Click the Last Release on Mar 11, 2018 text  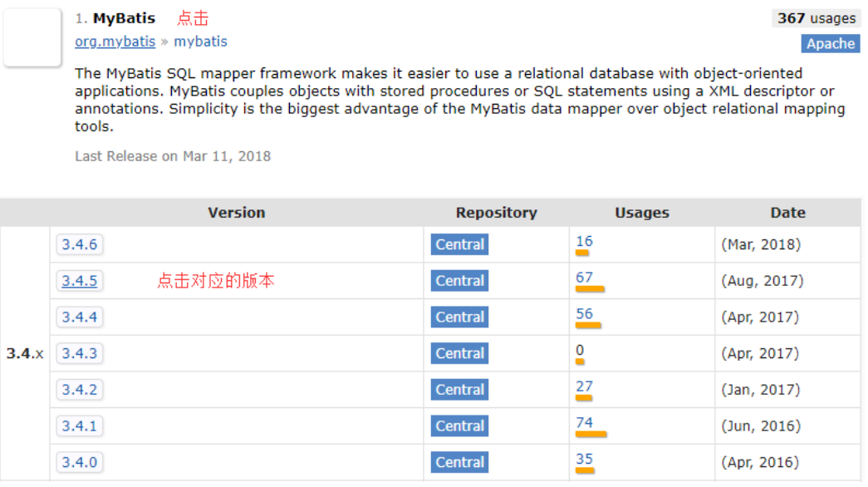(x=173, y=156)
